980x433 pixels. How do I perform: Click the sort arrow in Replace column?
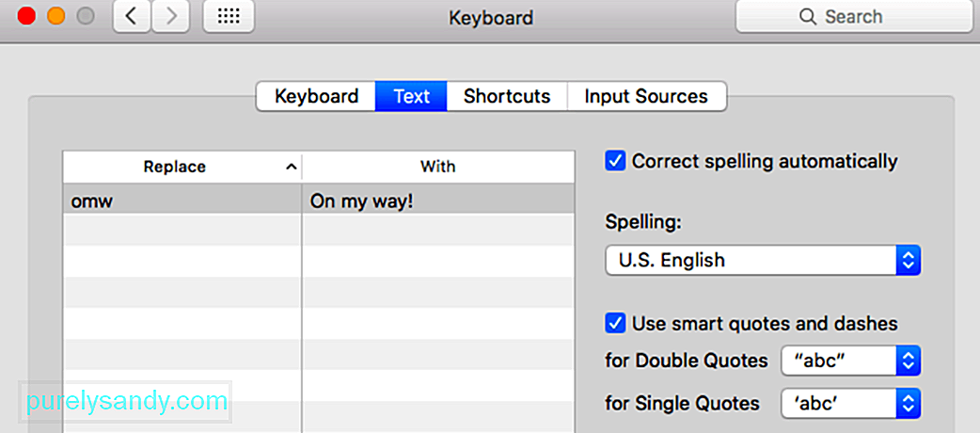(x=291, y=167)
